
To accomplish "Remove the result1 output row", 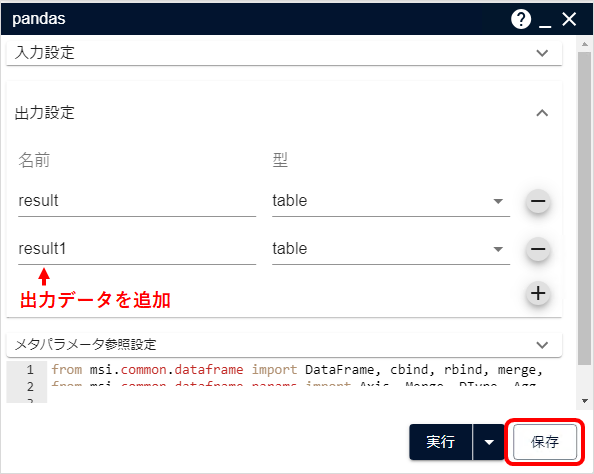I will point(538,249).
